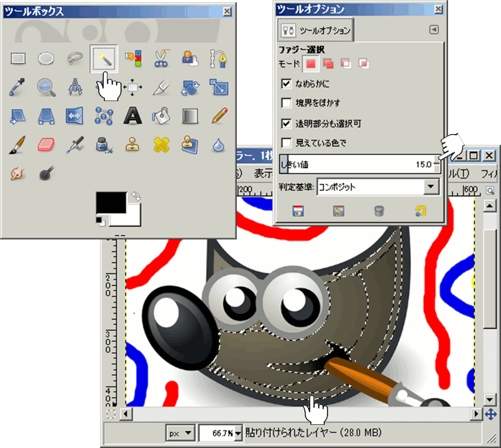Viewport: 501px width, 448px height.
Task: Click the delete tool options trash button
Action: pyautogui.click(x=379, y=211)
